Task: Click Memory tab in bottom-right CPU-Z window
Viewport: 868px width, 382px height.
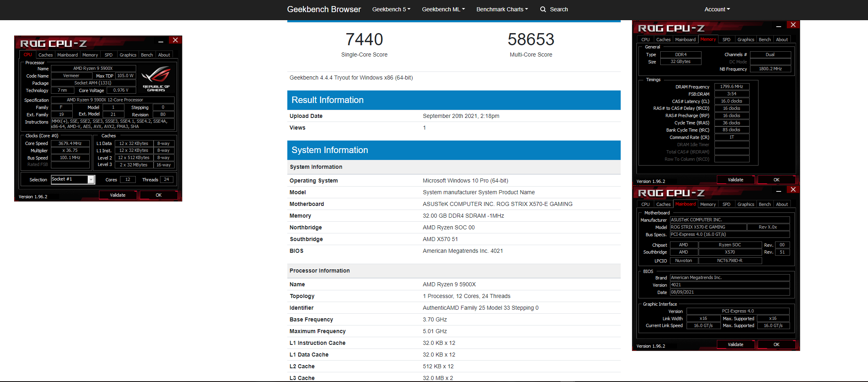Action: click(708, 204)
